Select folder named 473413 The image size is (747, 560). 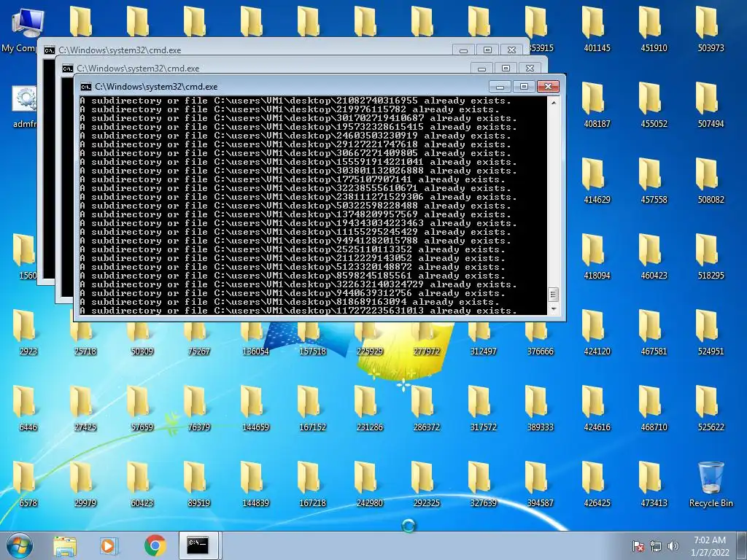[x=654, y=483]
